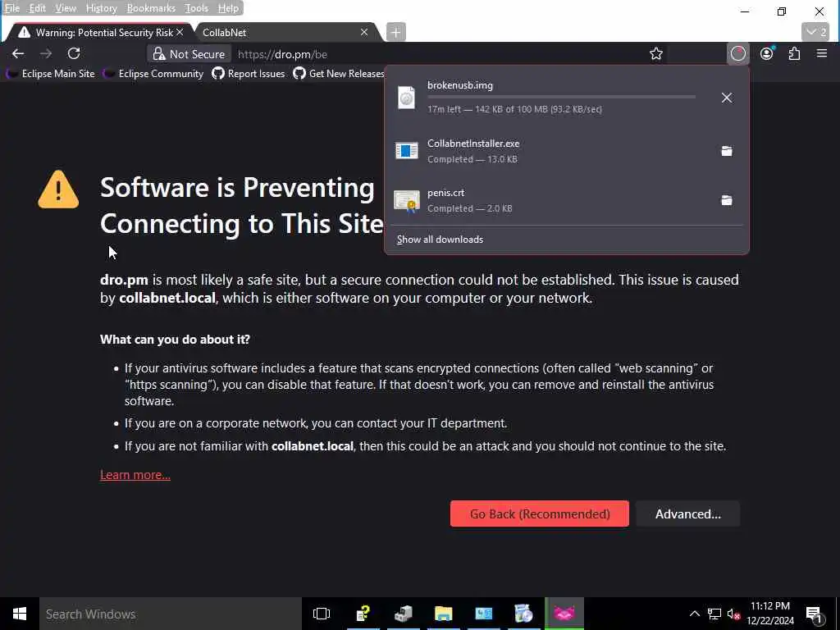Screen dimensions: 840x630
Task: Open Windows Start menu
Action: (x=20, y=614)
